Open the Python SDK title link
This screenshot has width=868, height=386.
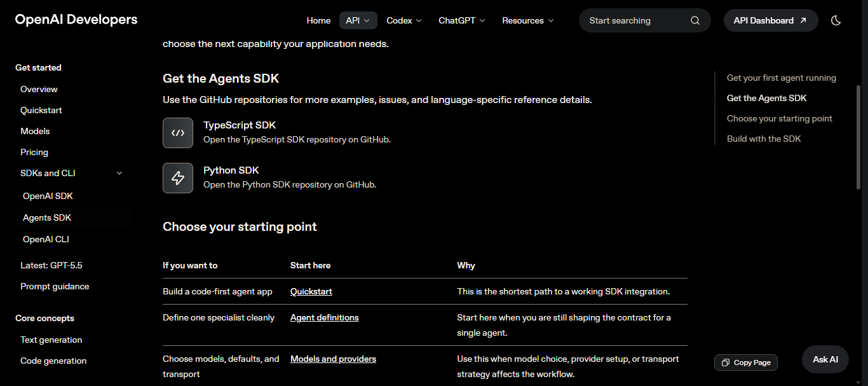click(231, 170)
